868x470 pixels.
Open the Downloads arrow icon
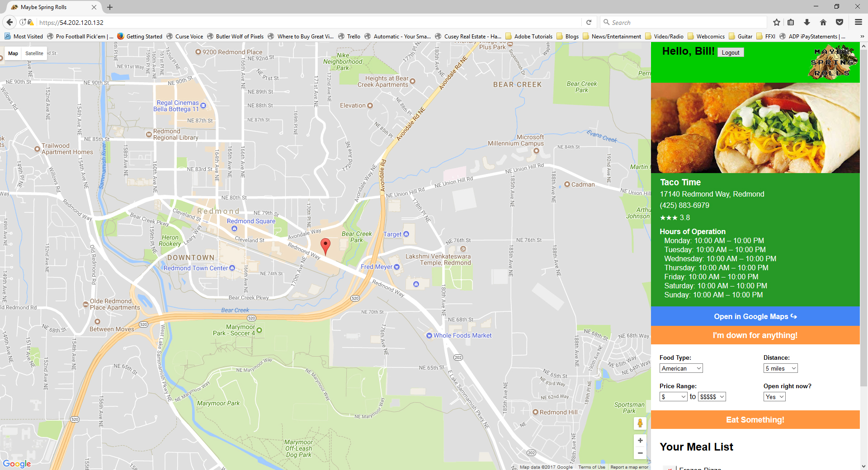[x=807, y=22]
